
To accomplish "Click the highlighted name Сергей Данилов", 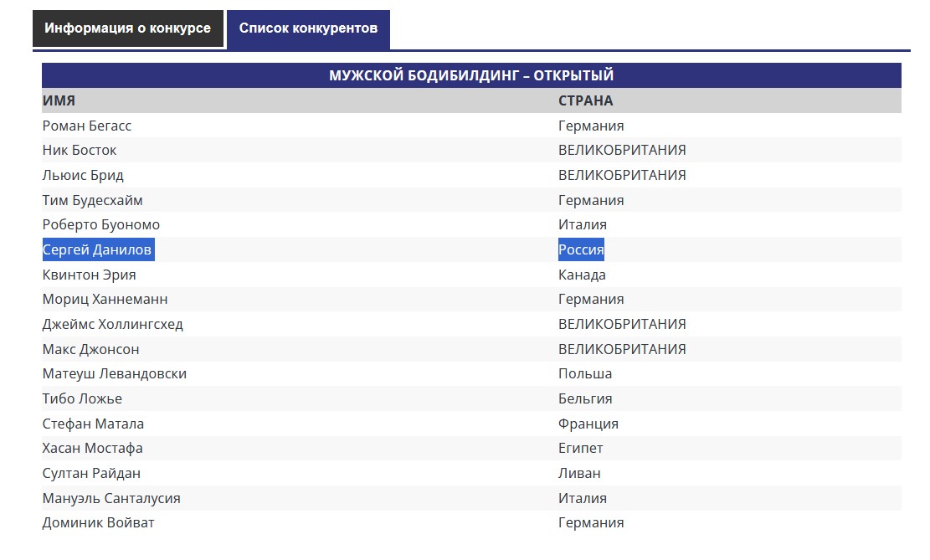I will point(98,249).
